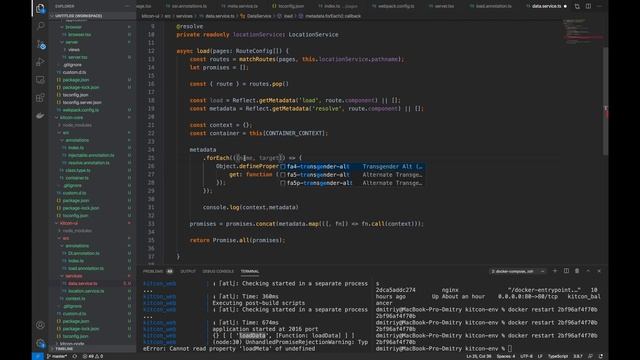
Task: Open the terminal selector docker-compose dropdown
Action: tap(518, 271)
